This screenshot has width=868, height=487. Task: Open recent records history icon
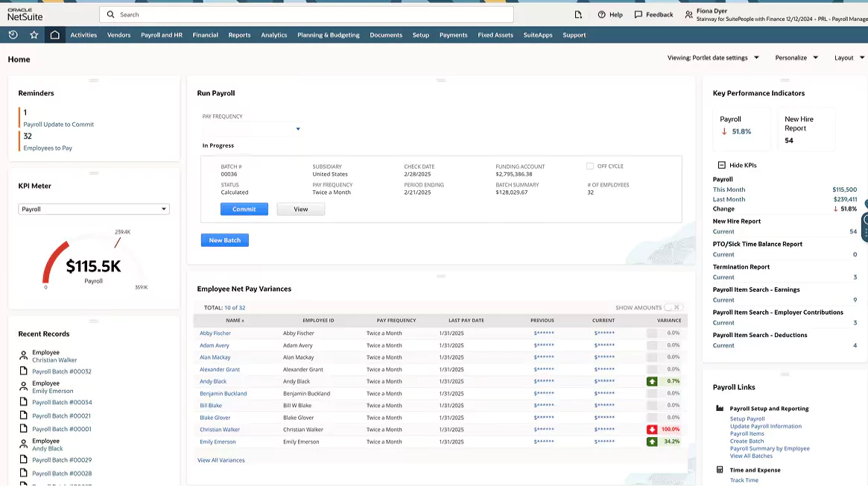tap(13, 34)
